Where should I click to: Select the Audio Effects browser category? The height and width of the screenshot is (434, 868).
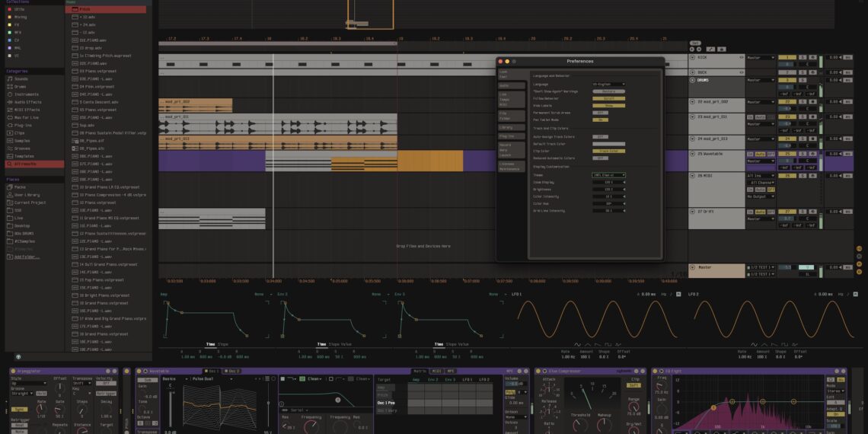pyautogui.click(x=27, y=102)
